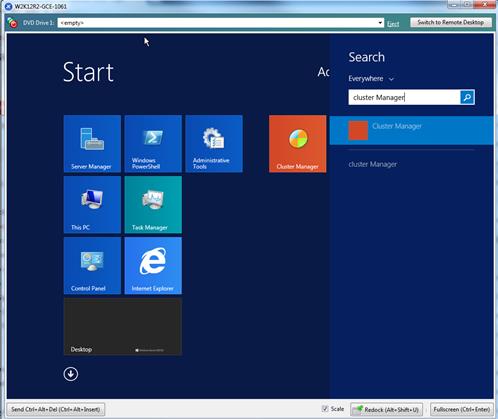Click the DVD drive disc icon
The image size is (498, 419).
[12, 23]
